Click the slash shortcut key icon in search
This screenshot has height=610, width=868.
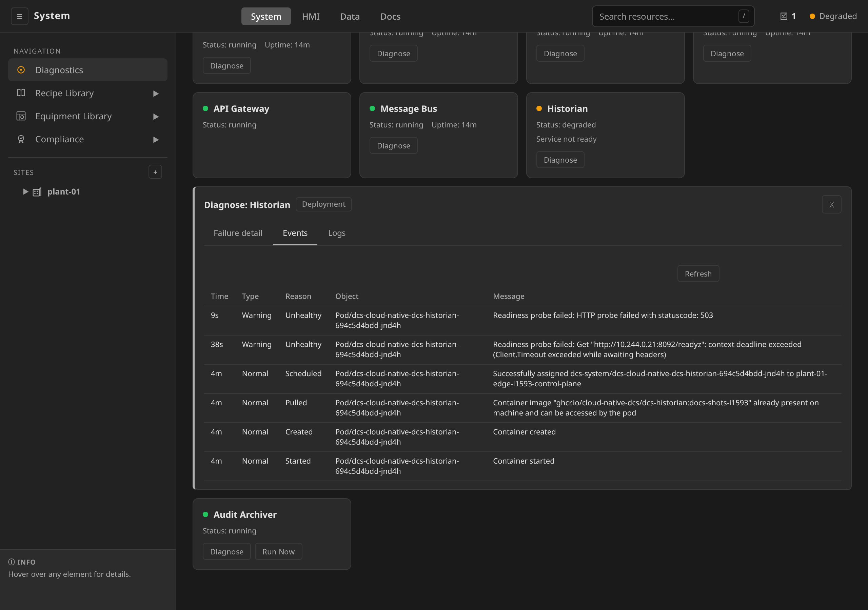[744, 16]
